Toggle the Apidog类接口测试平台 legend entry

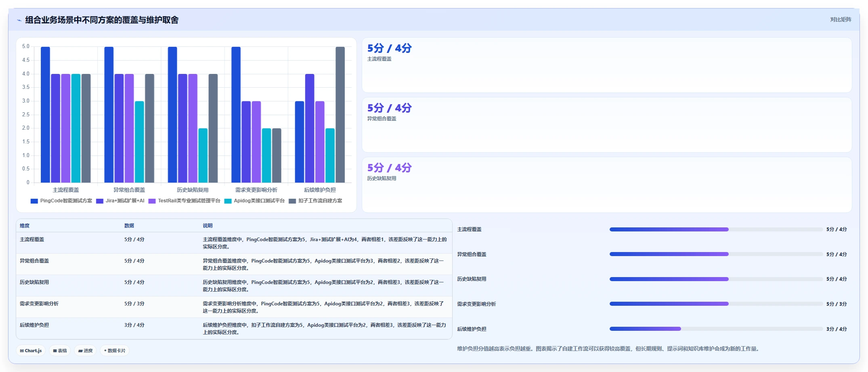pos(255,201)
